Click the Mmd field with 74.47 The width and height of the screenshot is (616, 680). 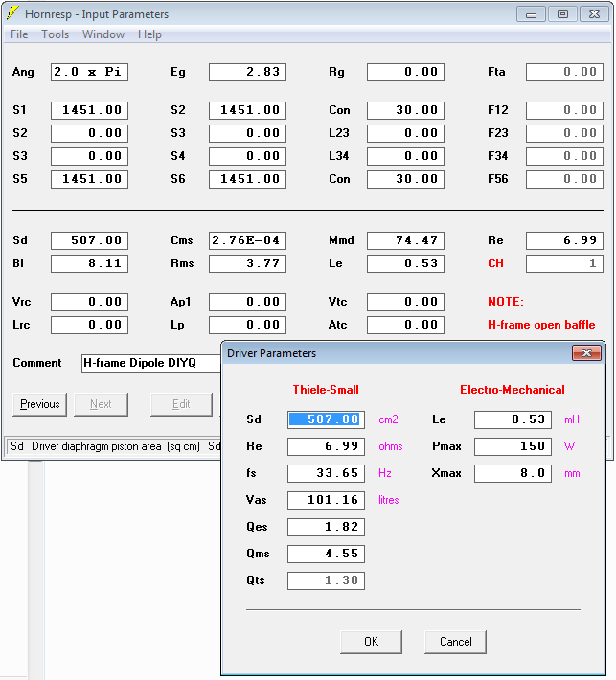405,240
